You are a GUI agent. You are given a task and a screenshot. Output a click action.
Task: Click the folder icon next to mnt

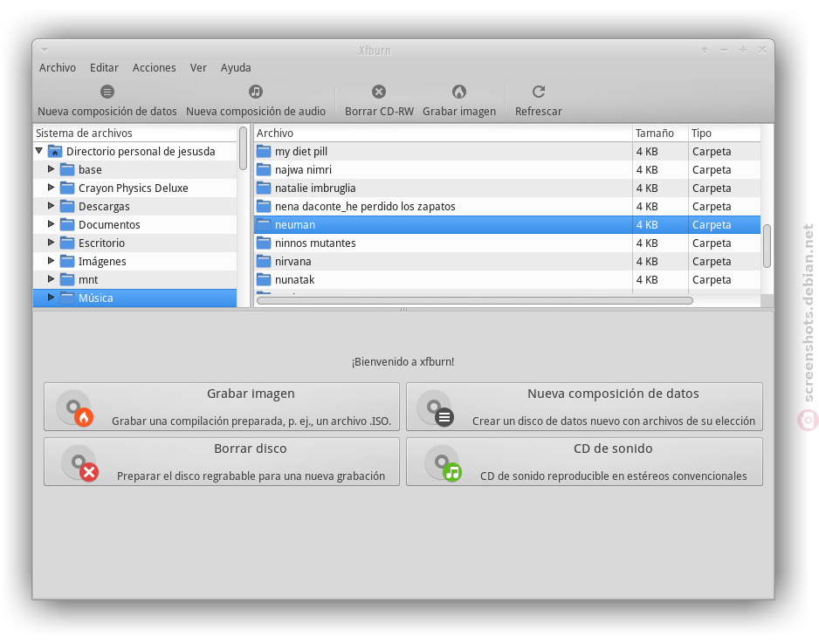[x=67, y=279]
